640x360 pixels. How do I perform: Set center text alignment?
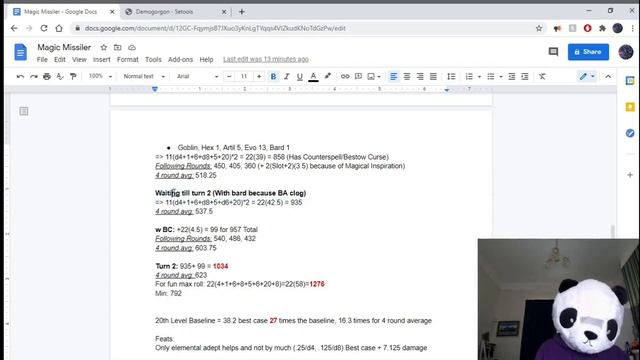click(407, 76)
